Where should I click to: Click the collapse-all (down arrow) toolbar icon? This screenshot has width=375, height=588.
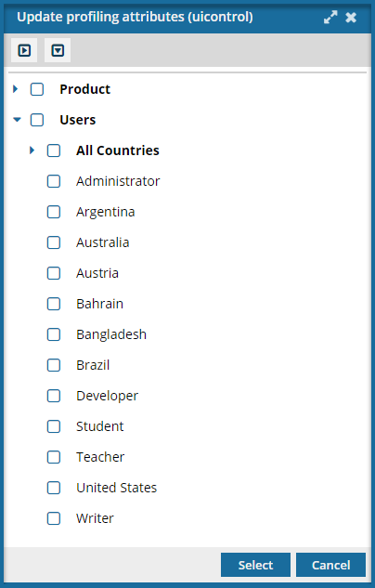click(58, 50)
